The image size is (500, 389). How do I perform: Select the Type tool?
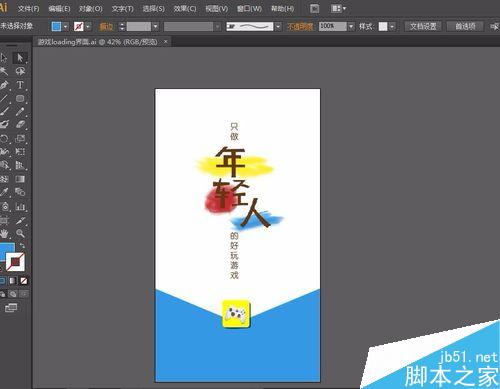(20, 85)
